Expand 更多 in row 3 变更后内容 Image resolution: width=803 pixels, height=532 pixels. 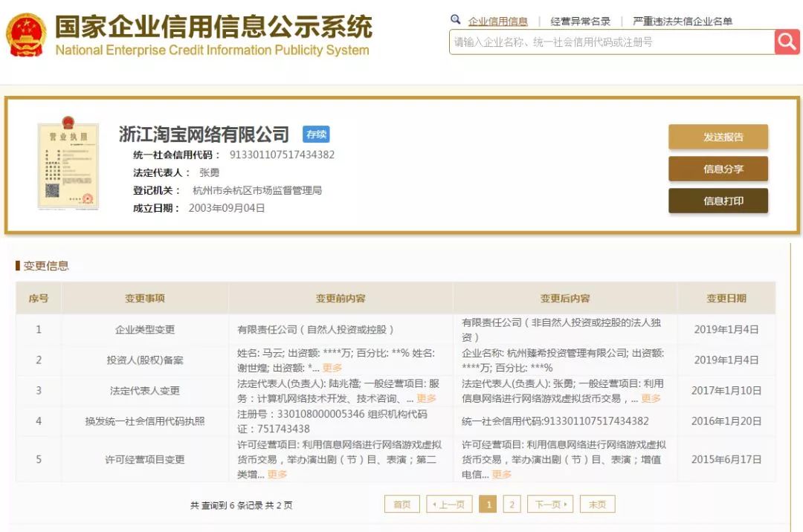pos(651,398)
